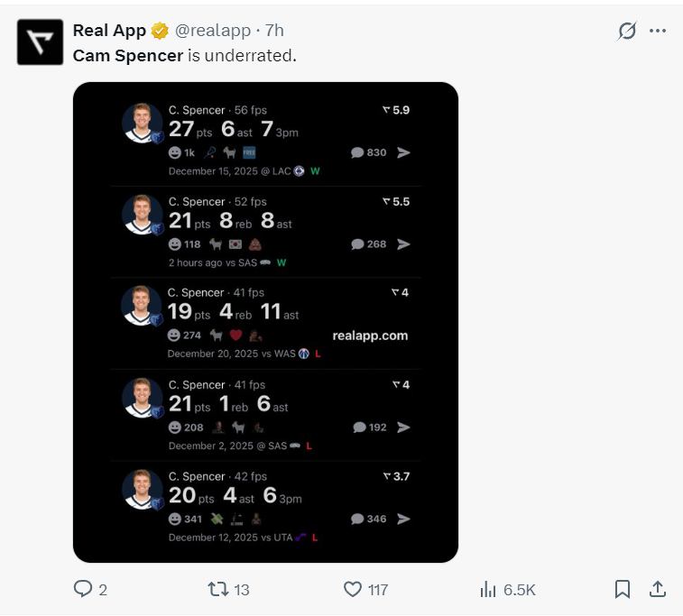Viewport: 683px width, 616px height.
Task: Open the Real App profile name link
Action: [109, 31]
